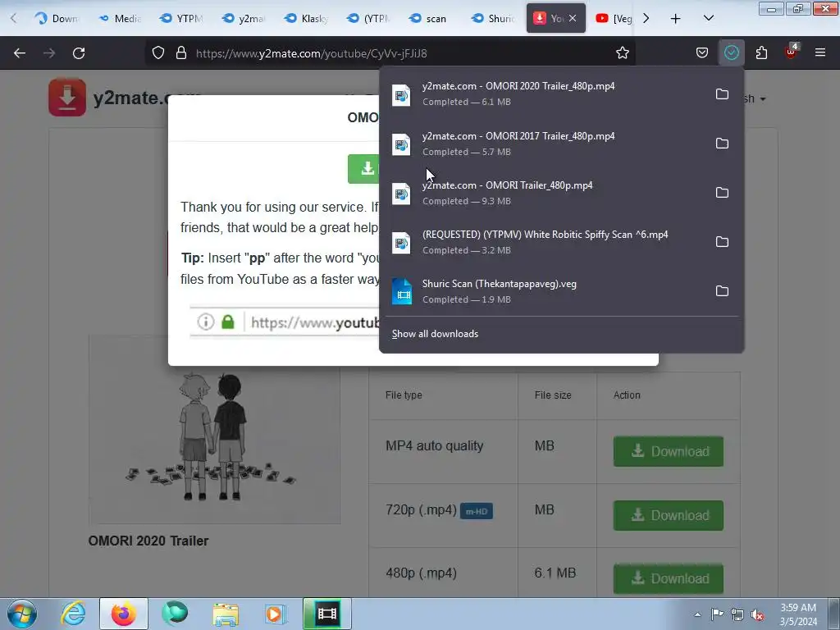
Task: Click file icon of OMORI 2017 Trailer_480p.mp4
Action: 401,144
